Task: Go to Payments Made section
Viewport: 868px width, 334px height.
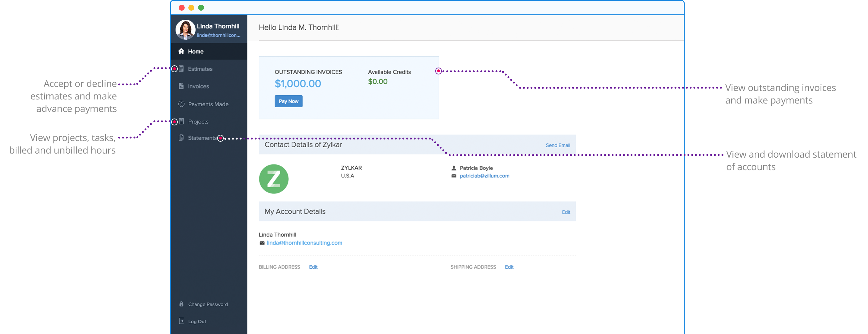Action: 208,104
